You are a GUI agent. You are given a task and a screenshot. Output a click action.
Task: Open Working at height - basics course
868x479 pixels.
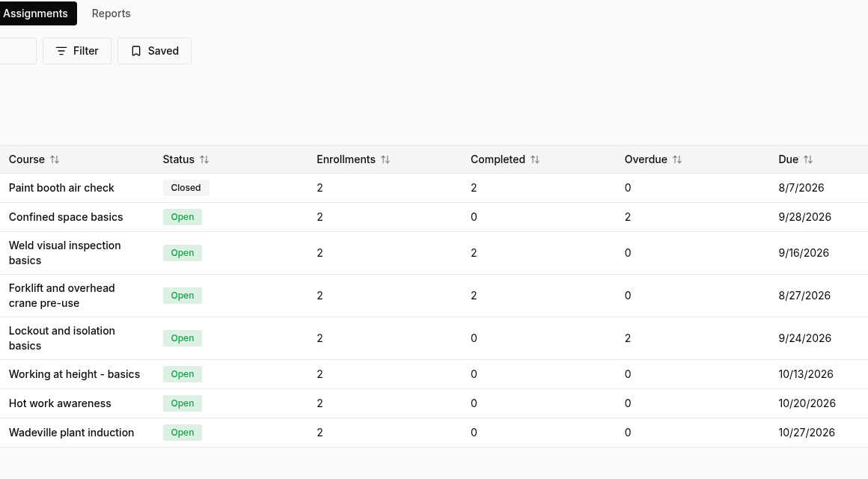(x=74, y=374)
